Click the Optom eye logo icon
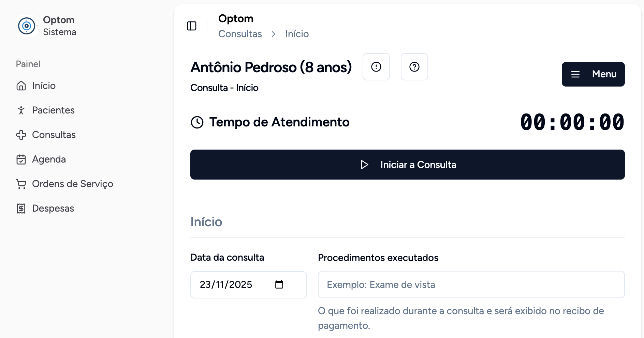This screenshot has height=338, width=644. (27, 26)
